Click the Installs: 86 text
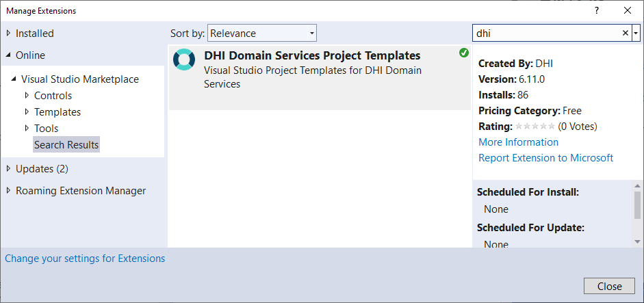Image resolution: width=644 pixels, height=303 pixels. 503,95
